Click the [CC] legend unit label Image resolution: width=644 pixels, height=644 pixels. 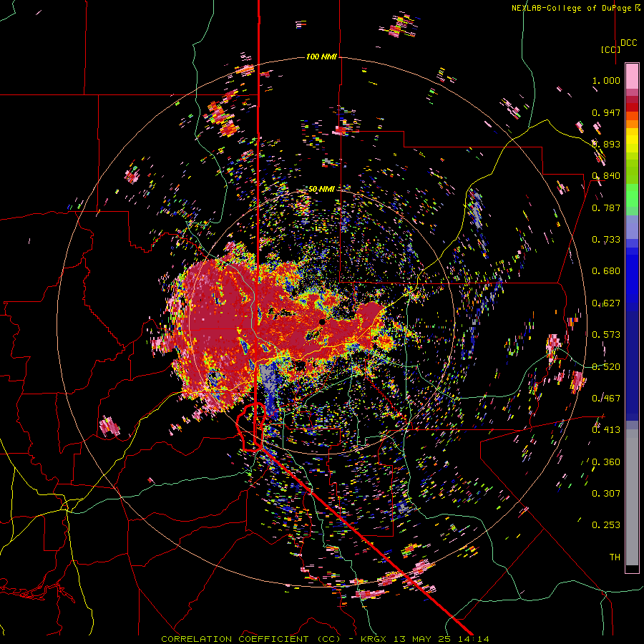(611, 49)
